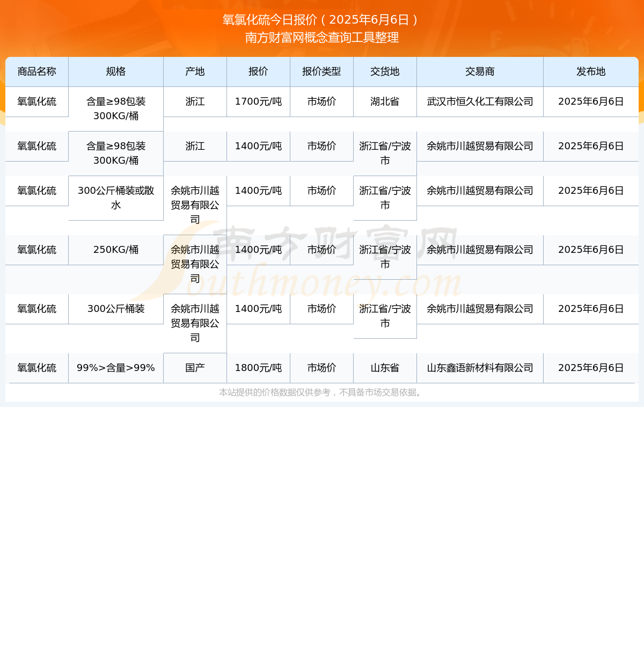
Task: Click trader '余姚市川越贸易有限公司' in the 250KG/桶 row
Action: pyautogui.click(x=480, y=250)
